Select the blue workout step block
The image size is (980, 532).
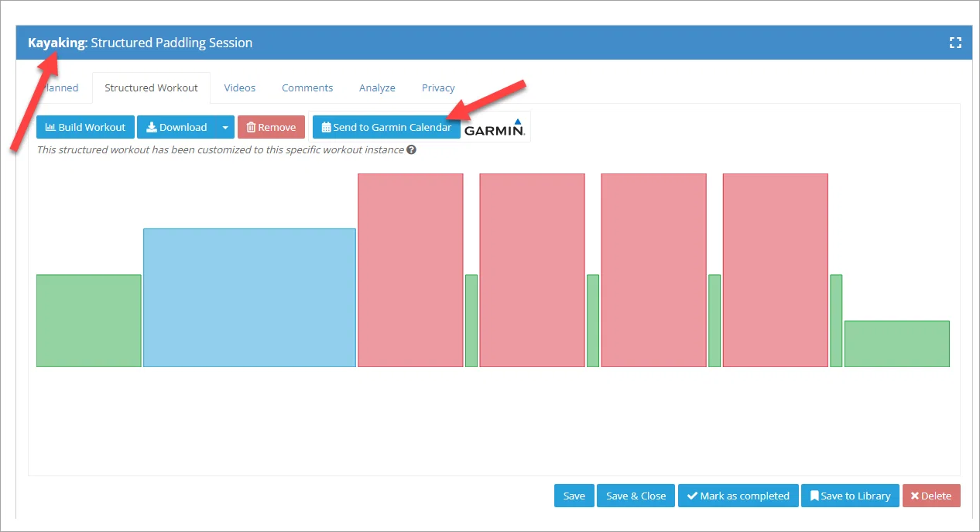coord(249,297)
